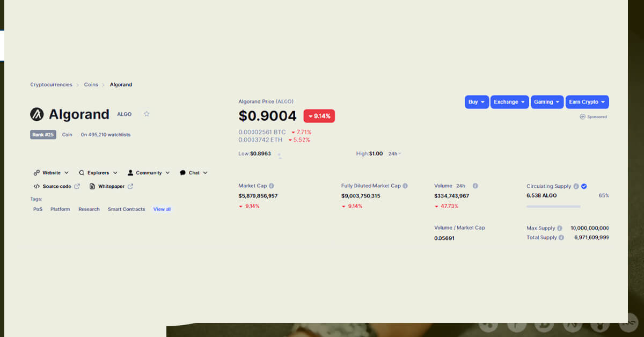Image resolution: width=644 pixels, height=337 pixels.
Task: Click the Volume 24h info icon
Action: [475, 186]
